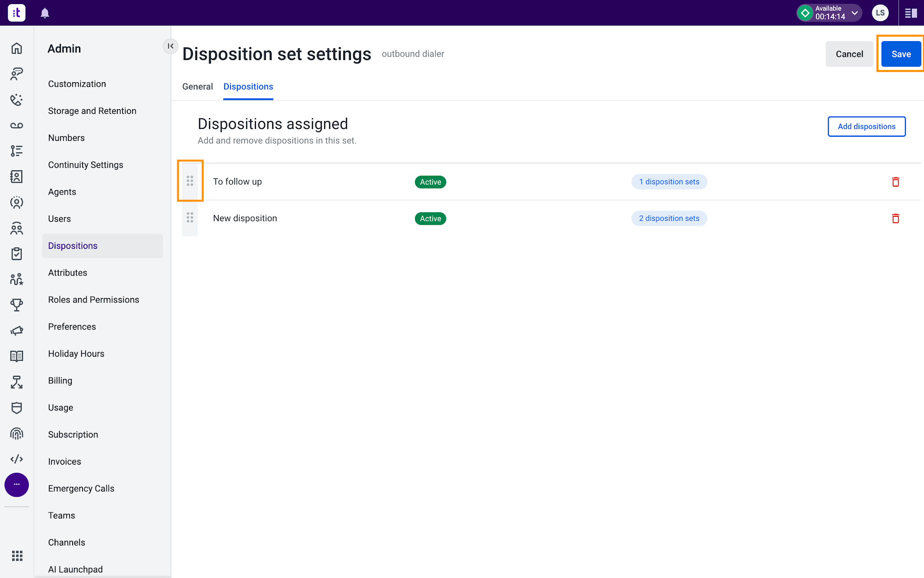Open the flow routing icon
The width and height of the screenshot is (924, 578).
pyautogui.click(x=17, y=382)
